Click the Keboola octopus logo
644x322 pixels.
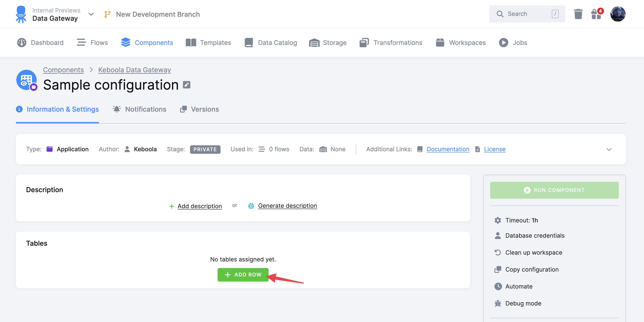(x=21, y=14)
